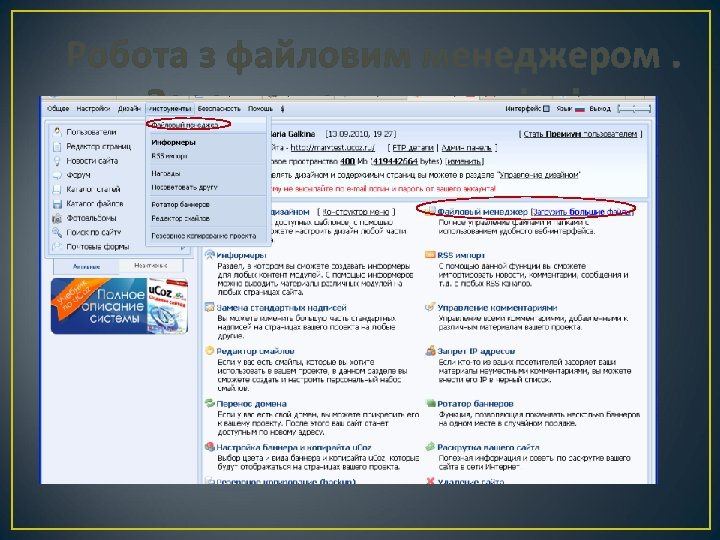Image resolution: width=720 pixels, height=540 pixels.
Task: Click the Фотоальбомы camera icon
Action: (x=57, y=218)
